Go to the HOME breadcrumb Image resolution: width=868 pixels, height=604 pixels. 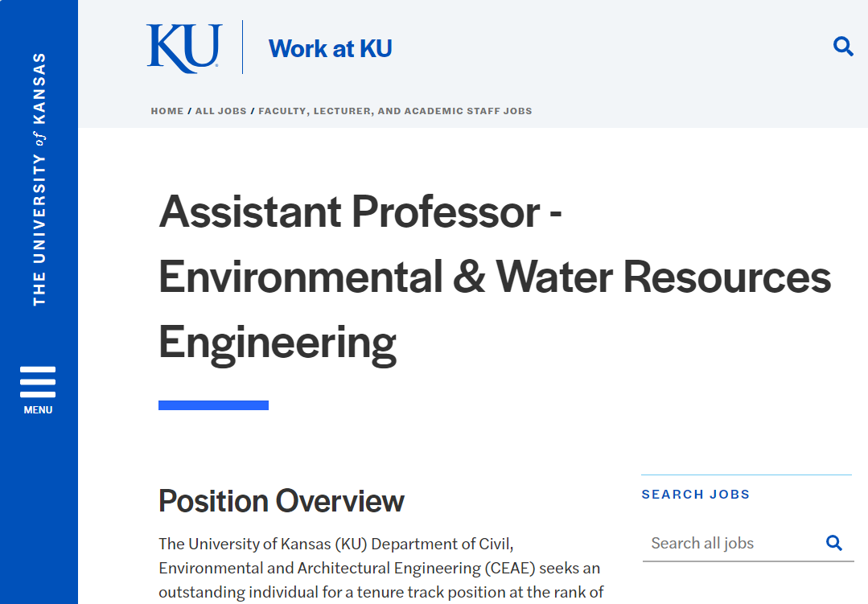167,111
